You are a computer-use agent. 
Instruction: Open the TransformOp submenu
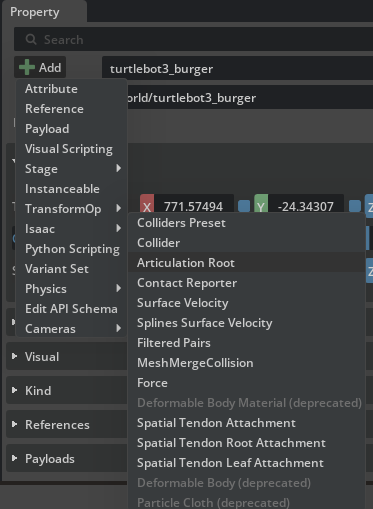pos(72,209)
